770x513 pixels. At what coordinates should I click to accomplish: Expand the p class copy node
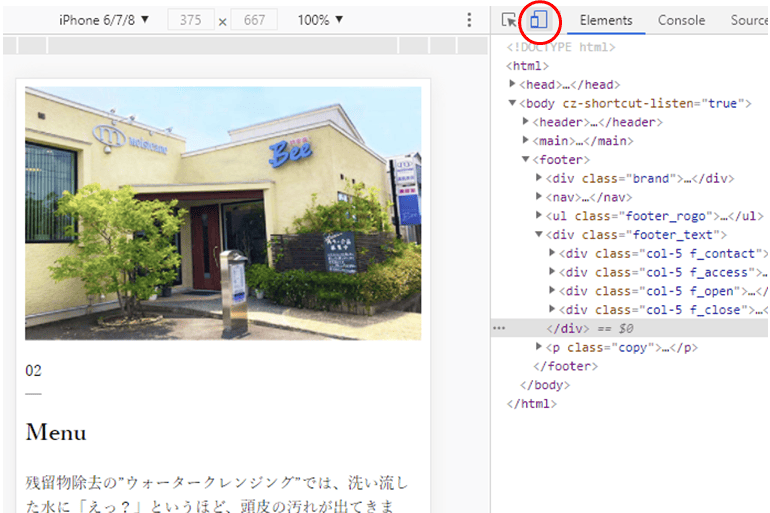(x=539, y=347)
